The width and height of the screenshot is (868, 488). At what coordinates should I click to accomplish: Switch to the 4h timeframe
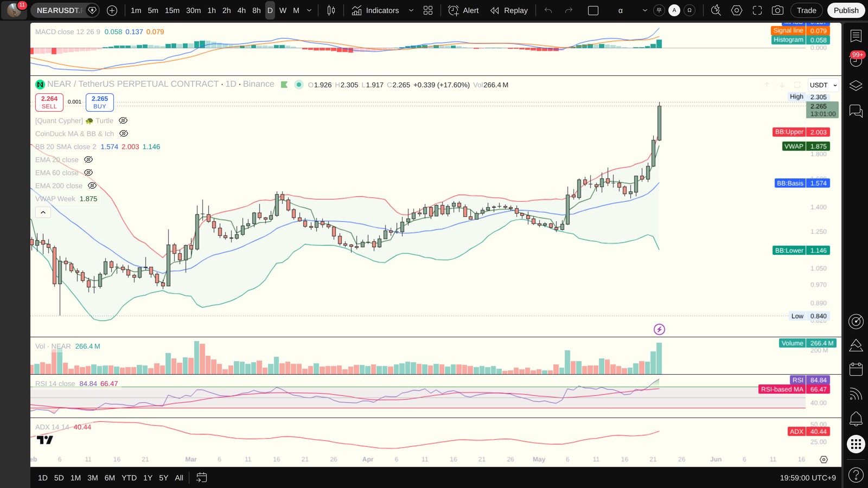click(x=241, y=10)
